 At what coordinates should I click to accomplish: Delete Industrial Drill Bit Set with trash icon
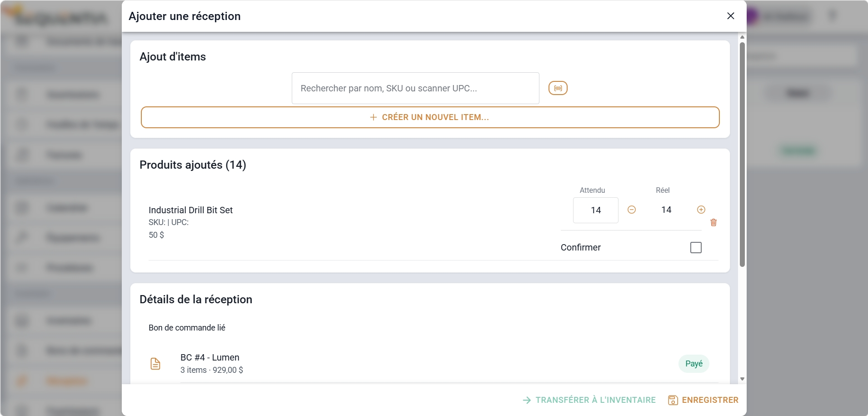click(x=713, y=222)
